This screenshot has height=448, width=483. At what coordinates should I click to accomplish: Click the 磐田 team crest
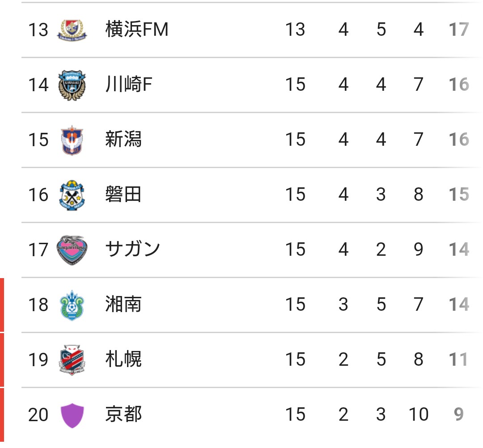click(x=72, y=195)
